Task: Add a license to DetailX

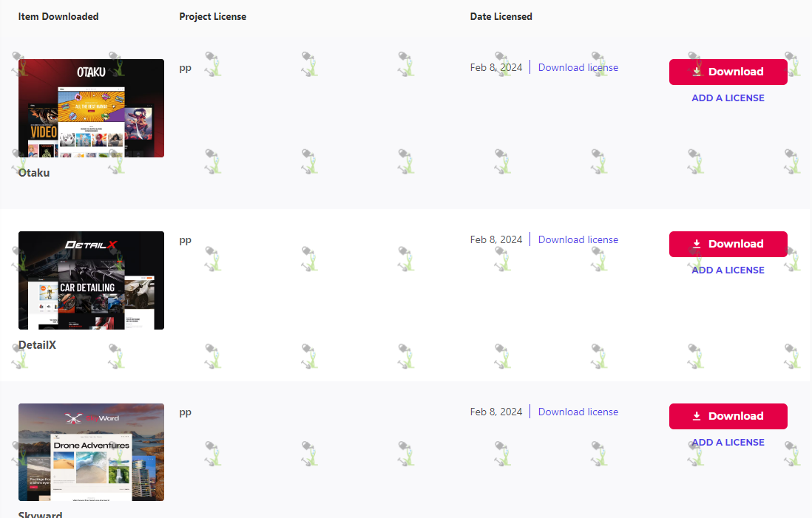Action: [x=728, y=270]
